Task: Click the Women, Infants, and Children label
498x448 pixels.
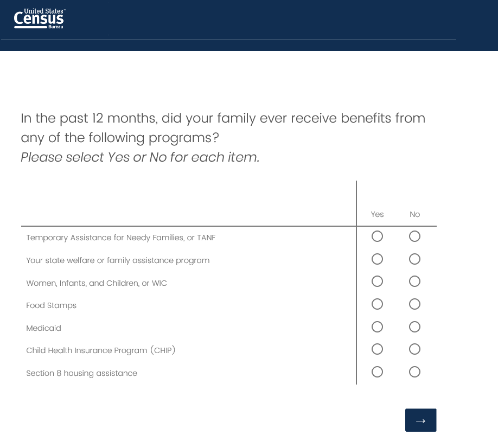Action: click(97, 283)
